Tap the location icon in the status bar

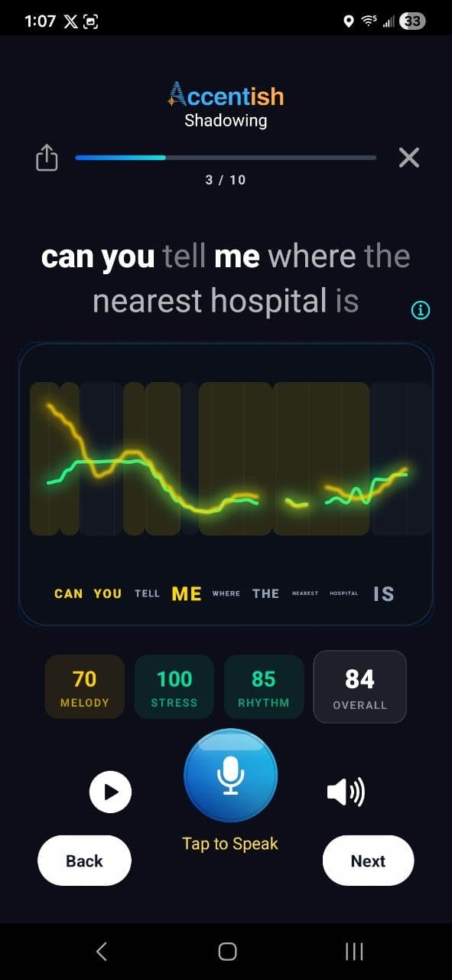350,21
